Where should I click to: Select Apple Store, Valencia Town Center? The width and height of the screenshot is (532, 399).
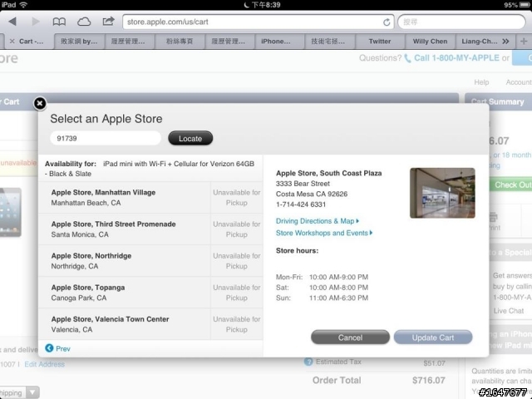(150, 324)
